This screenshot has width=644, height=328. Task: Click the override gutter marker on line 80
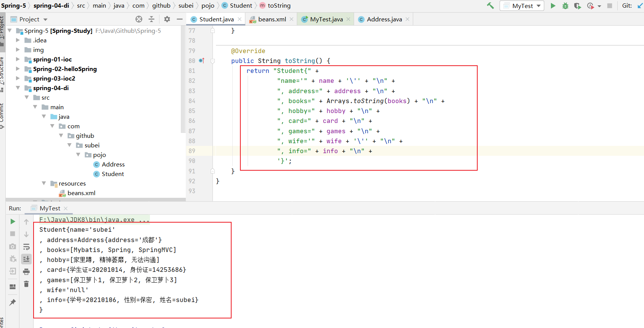(x=202, y=61)
